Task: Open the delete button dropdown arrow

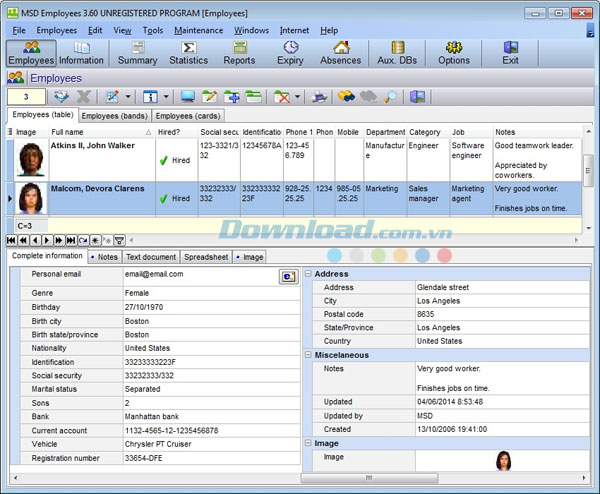Action: [298, 97]
